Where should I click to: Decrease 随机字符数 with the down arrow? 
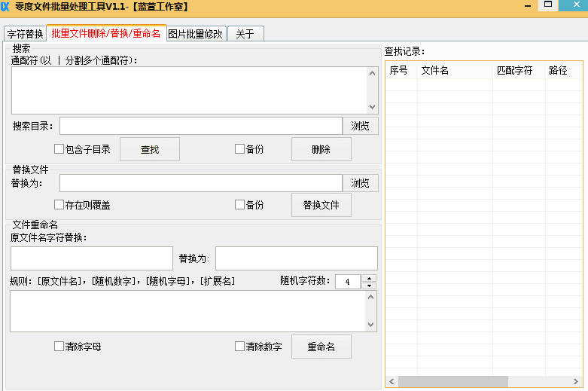pos(370,286)
